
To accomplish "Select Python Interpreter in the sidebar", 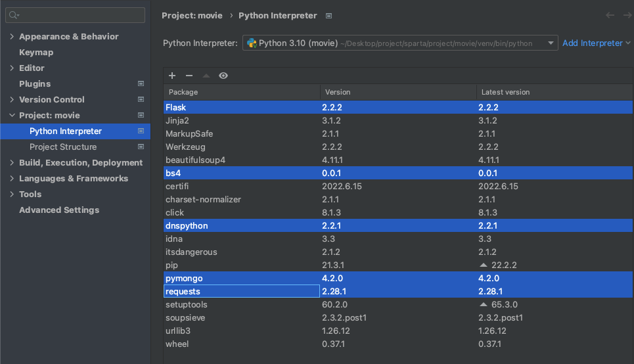I will (75, 131).
